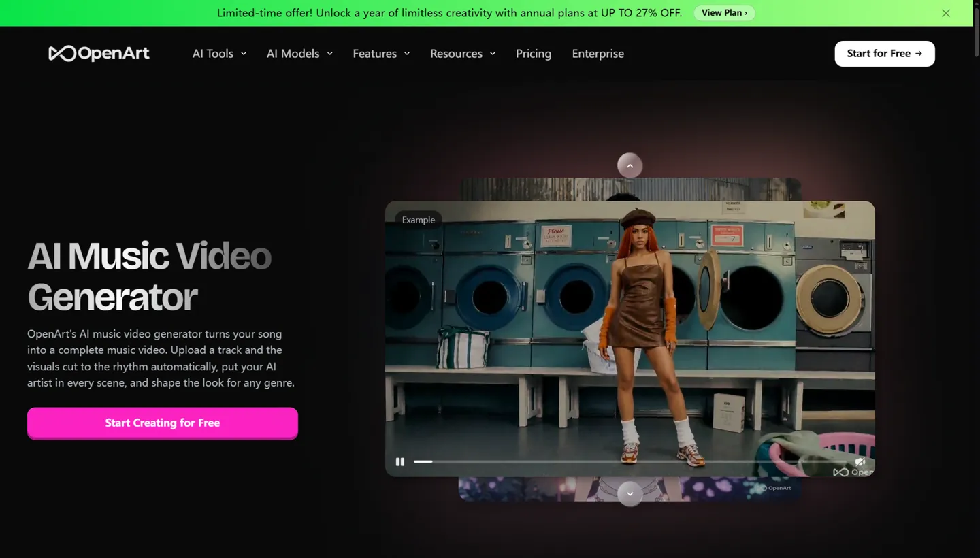
Task: Open View Plan in the banner
Action: 724,13
